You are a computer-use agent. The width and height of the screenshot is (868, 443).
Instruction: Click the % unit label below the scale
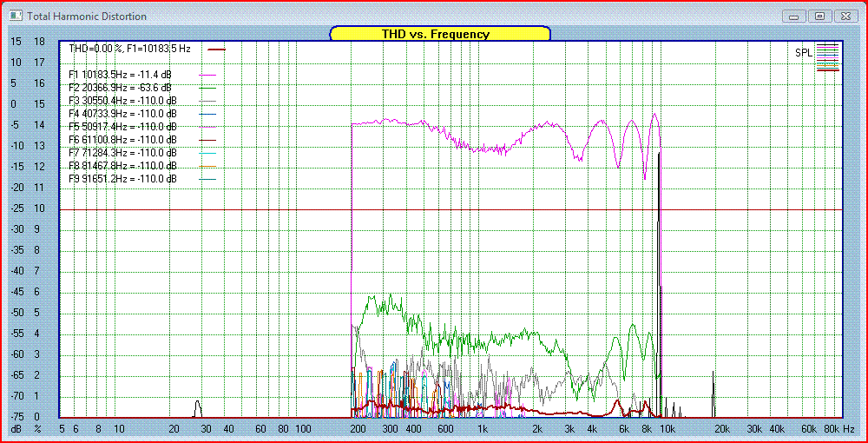(x=39, y=429)
